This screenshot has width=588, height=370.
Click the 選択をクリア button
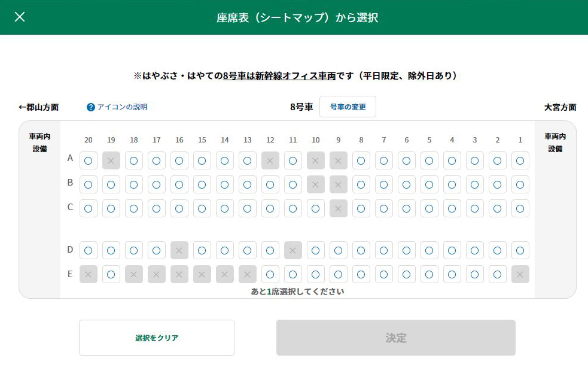[x=157, y=338]
